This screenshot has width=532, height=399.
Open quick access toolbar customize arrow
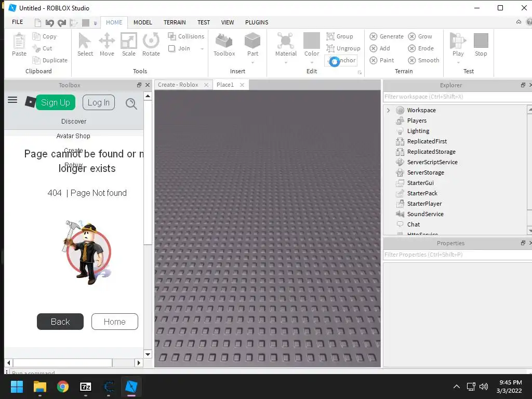tap(96, 23)
